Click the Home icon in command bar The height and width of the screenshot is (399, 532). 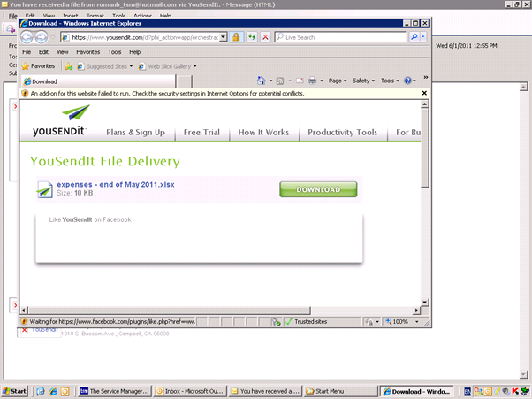pyautogui.click(x=262, y=81)
